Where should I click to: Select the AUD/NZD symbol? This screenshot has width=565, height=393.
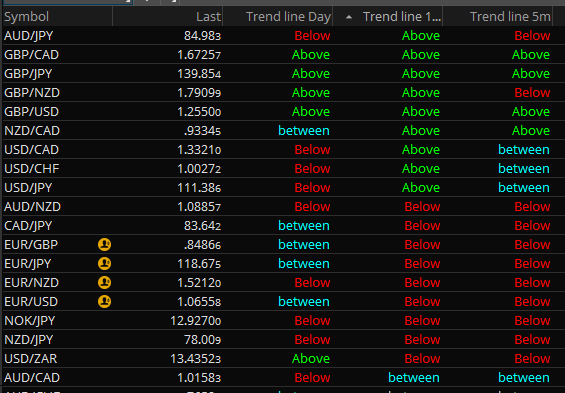[x=32, y=207]
